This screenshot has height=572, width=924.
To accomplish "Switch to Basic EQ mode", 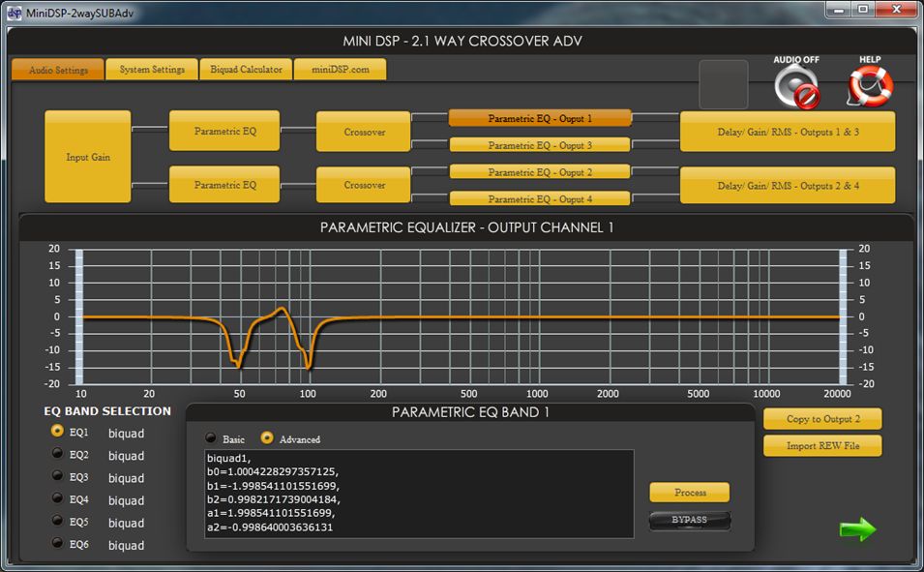I will point(210,437).
